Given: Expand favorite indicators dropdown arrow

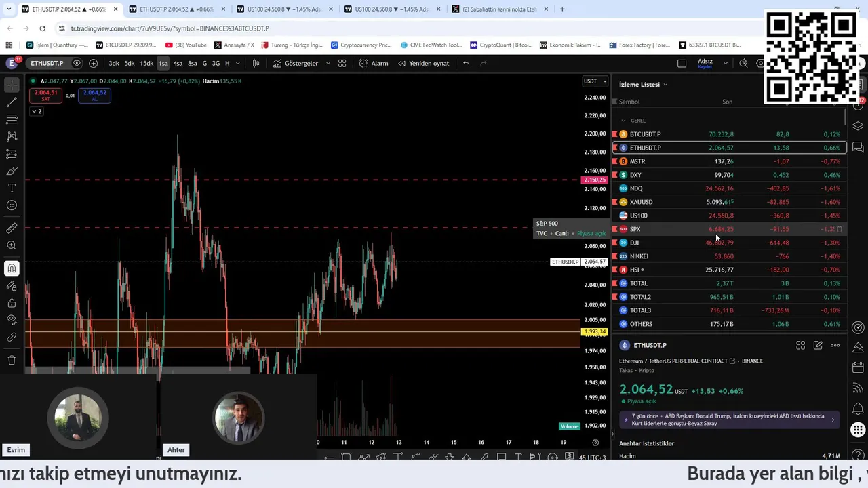Looking at the screenshot, I should click(x=328, y=63).
